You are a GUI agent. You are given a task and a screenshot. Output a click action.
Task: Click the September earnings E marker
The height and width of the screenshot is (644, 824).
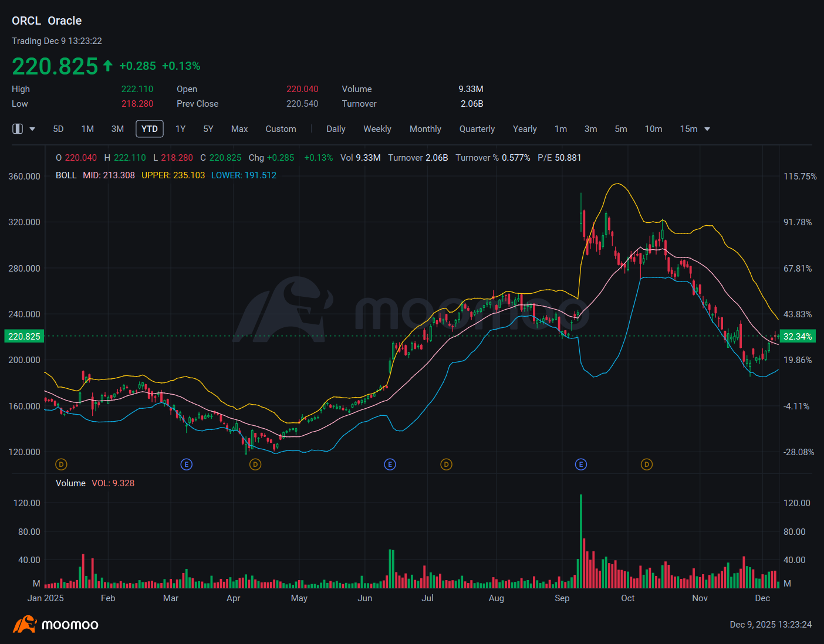point(581,465)
